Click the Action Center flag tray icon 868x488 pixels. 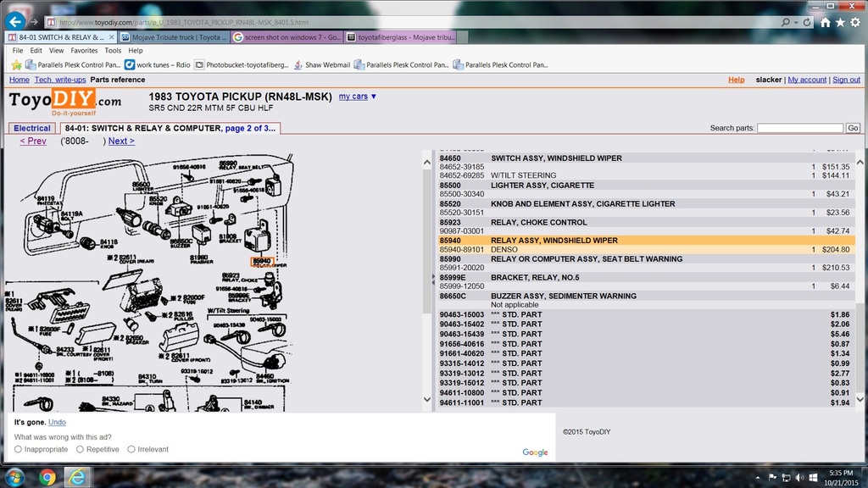(772, 478)
